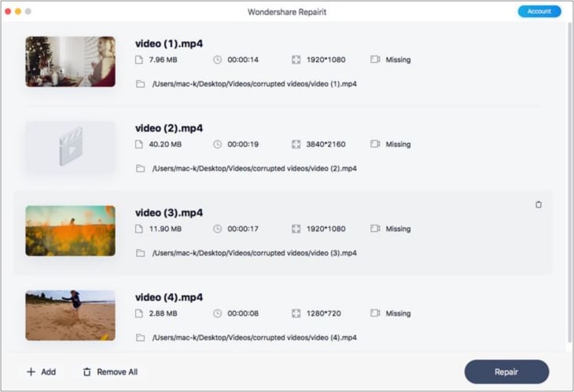Click the 3840*2160 resolution value

tap(326, 144)
